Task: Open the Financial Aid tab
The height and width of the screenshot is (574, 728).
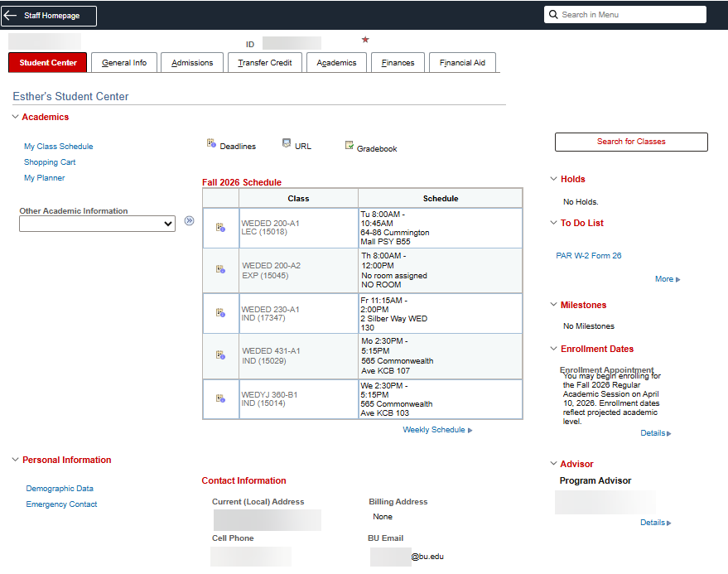Action: (x=462, y=62)
